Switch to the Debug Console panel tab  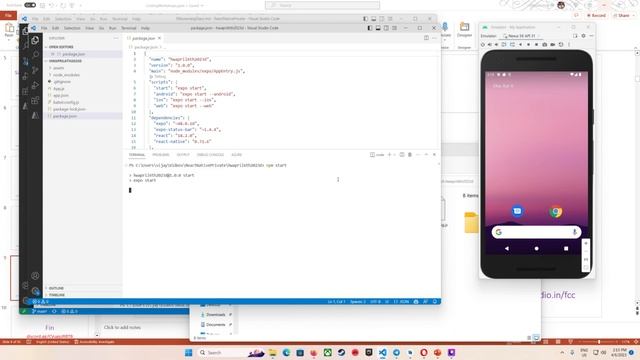click(x=210, y=155)
